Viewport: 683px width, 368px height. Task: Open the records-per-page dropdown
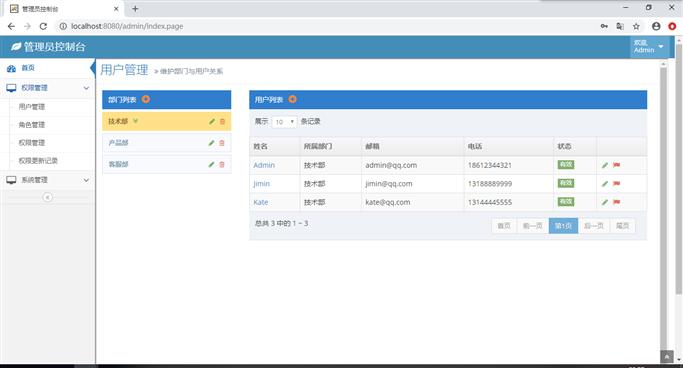tap(284, 122)
